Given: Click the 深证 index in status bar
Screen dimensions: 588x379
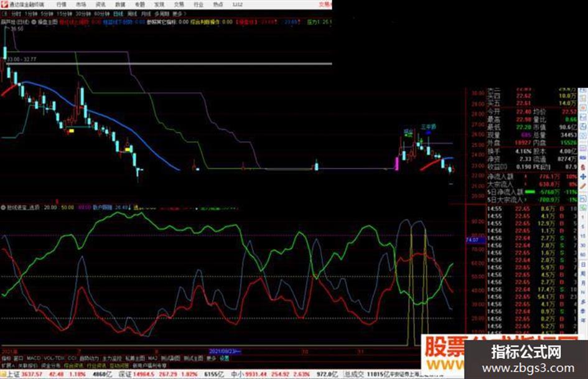Looking at the screenshot, I should coord(125,374).
